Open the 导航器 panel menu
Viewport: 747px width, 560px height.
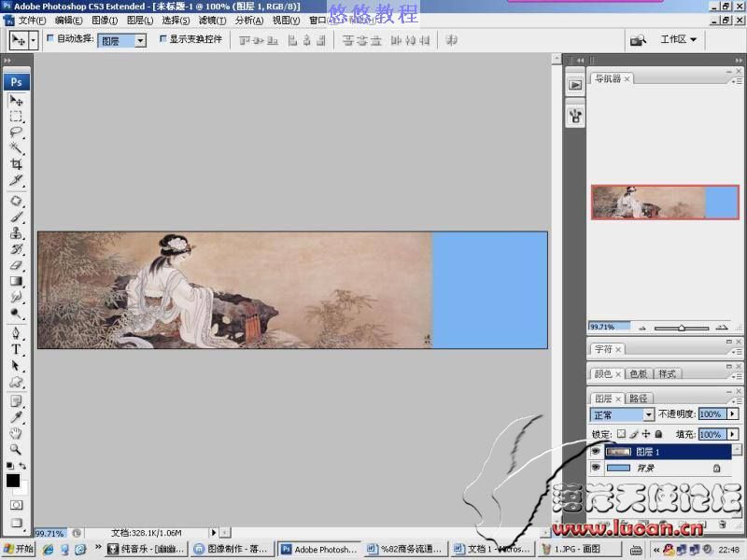click(737, 81)
